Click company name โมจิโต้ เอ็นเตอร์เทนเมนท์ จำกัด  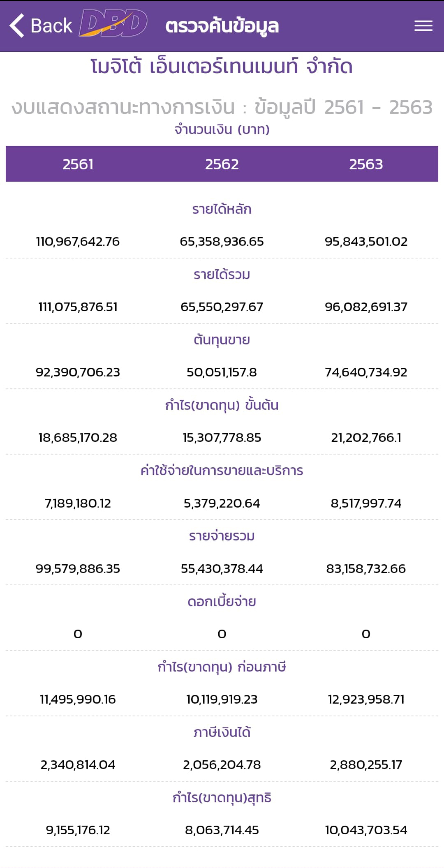222,67
